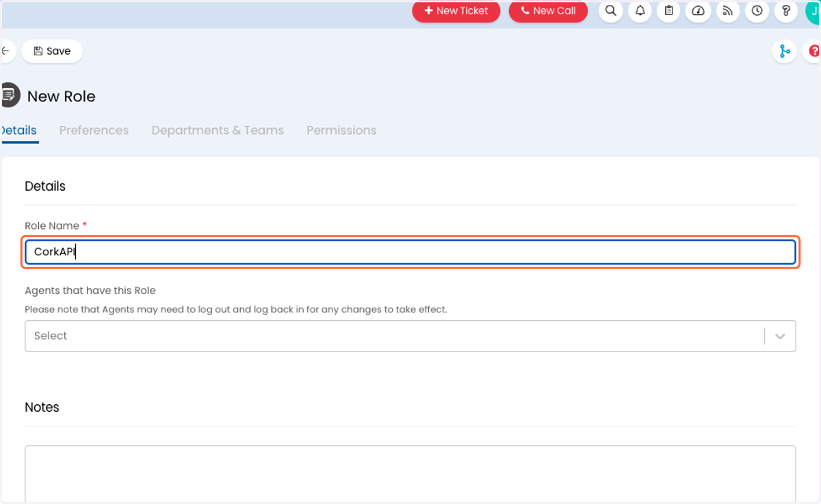The image size is (821, 504).
Task: Switch to the Preferences tab
Action: pyautogui.click(x=94, y=130)
